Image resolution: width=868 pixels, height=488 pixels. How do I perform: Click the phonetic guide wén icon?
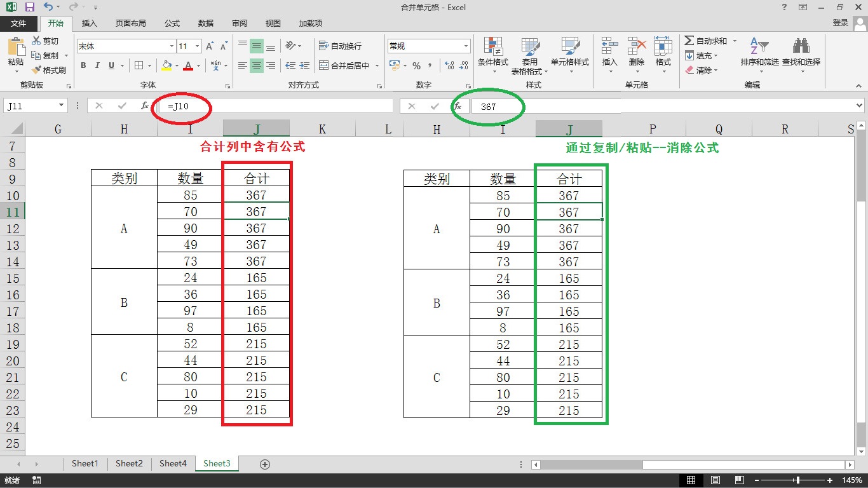[215, 65]
